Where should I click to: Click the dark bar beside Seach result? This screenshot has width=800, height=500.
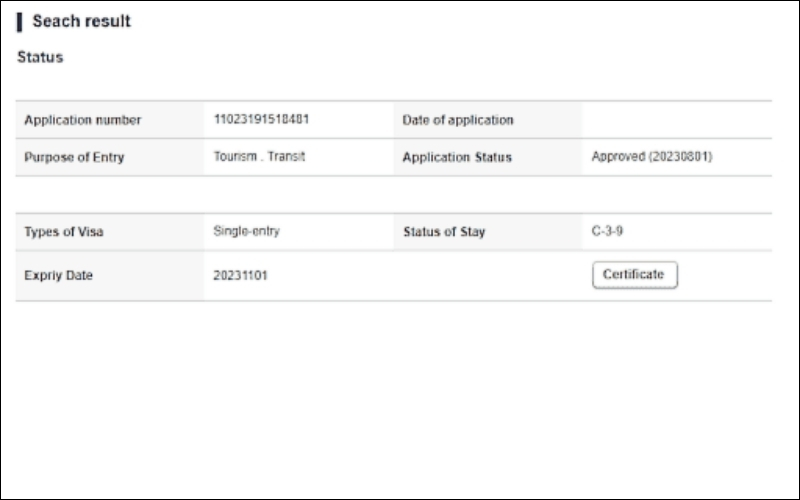(20, 22)
